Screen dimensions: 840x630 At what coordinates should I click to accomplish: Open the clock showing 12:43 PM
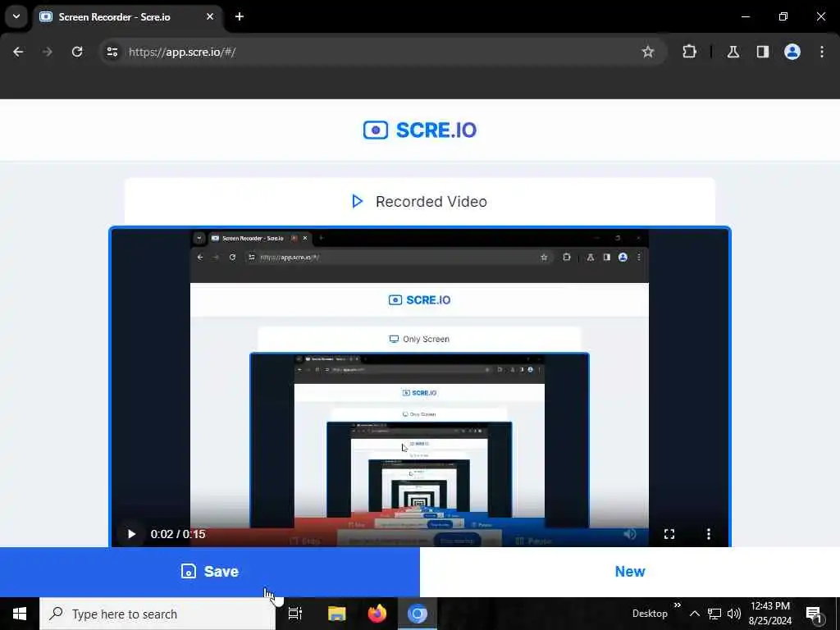coord(770,614)
